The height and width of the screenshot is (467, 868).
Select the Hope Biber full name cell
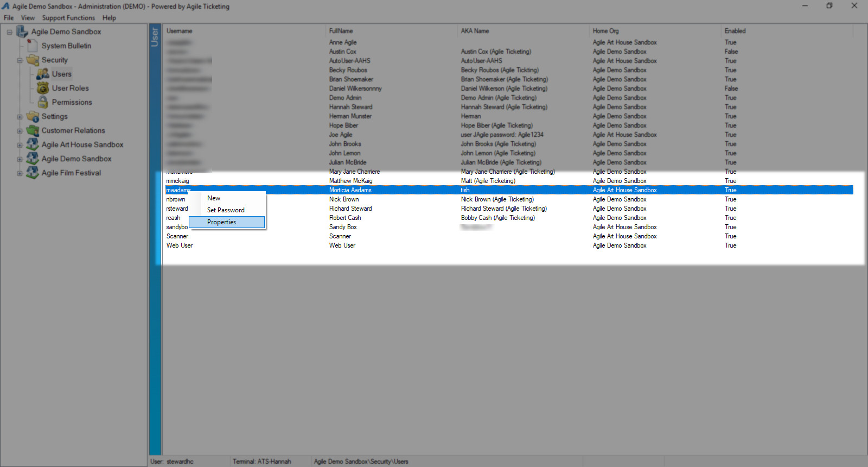click(x=343, y=125)
